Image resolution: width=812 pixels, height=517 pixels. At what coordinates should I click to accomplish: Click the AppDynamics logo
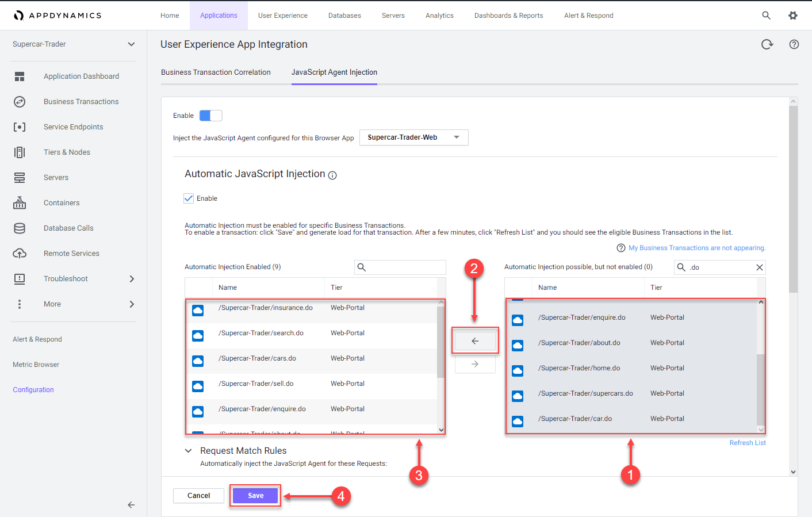(58, 16)
